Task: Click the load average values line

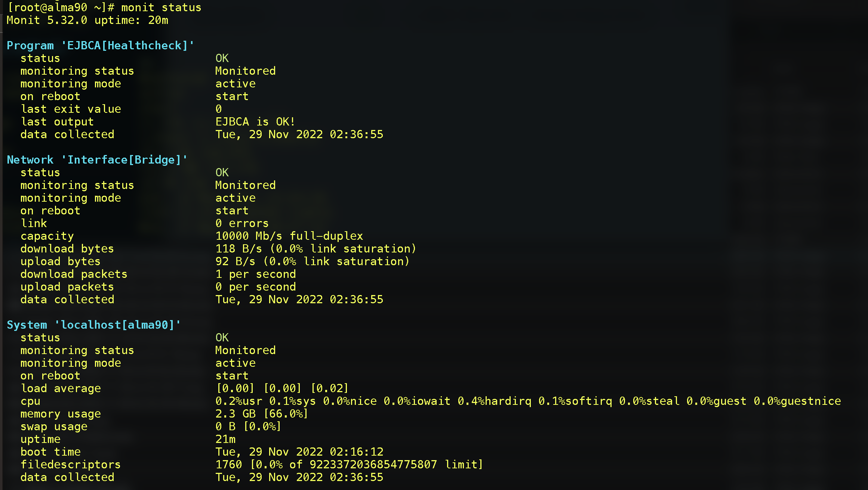Action: (x=282, y=388)
